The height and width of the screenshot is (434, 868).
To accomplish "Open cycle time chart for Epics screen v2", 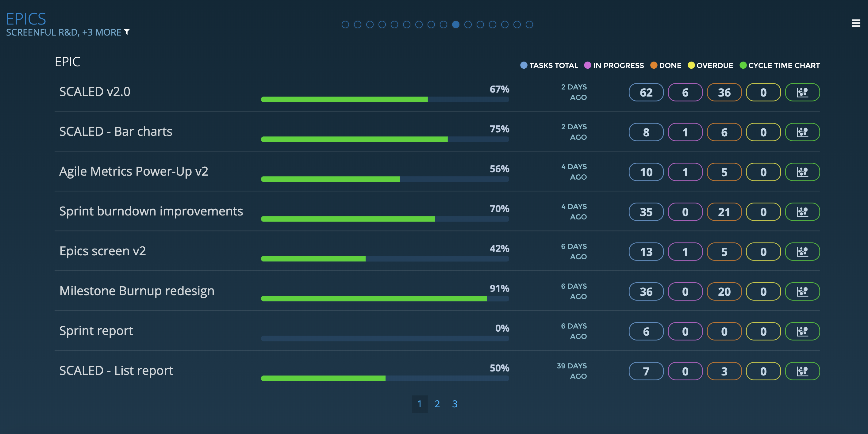I will 802,252.
